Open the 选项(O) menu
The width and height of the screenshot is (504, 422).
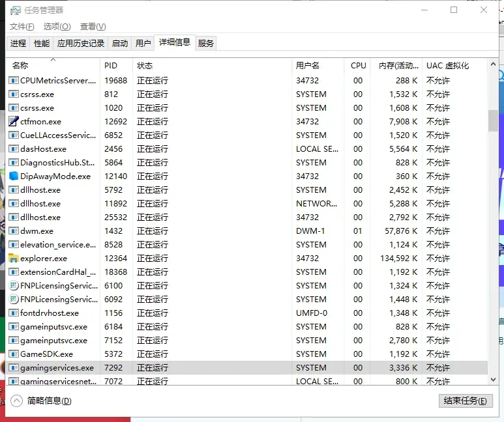click(57, 27)
